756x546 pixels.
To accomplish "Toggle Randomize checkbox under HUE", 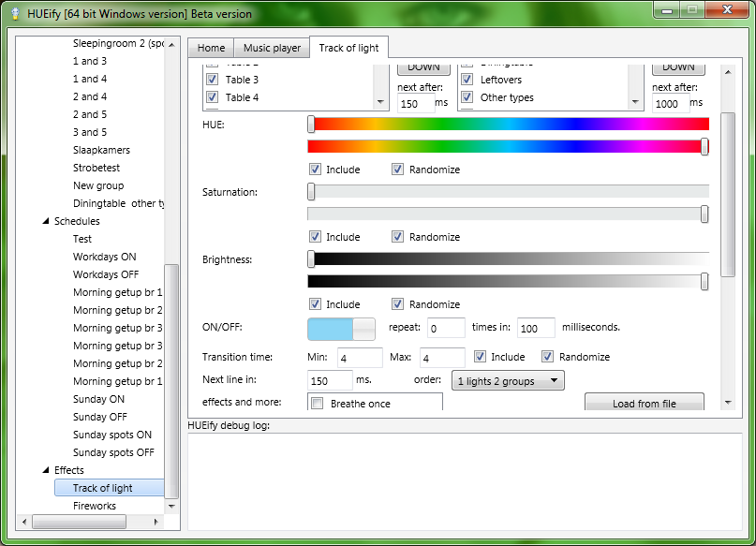I will [397, 170].
